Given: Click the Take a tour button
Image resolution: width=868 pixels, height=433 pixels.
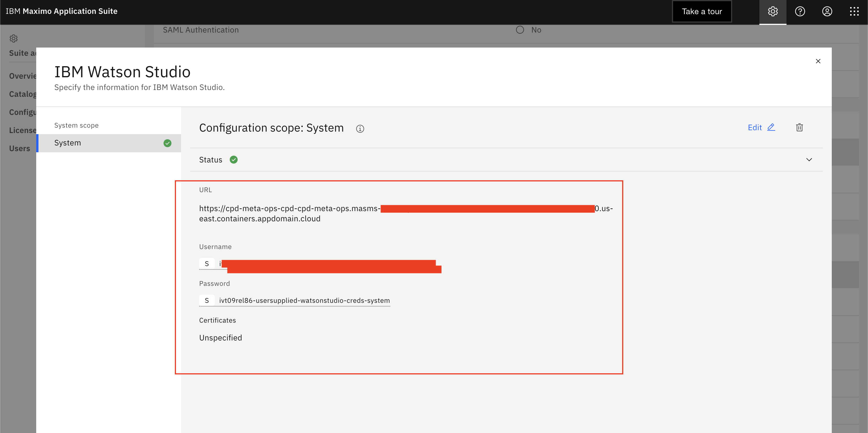Looking at the screenshot, I should [x=702, y=11].
